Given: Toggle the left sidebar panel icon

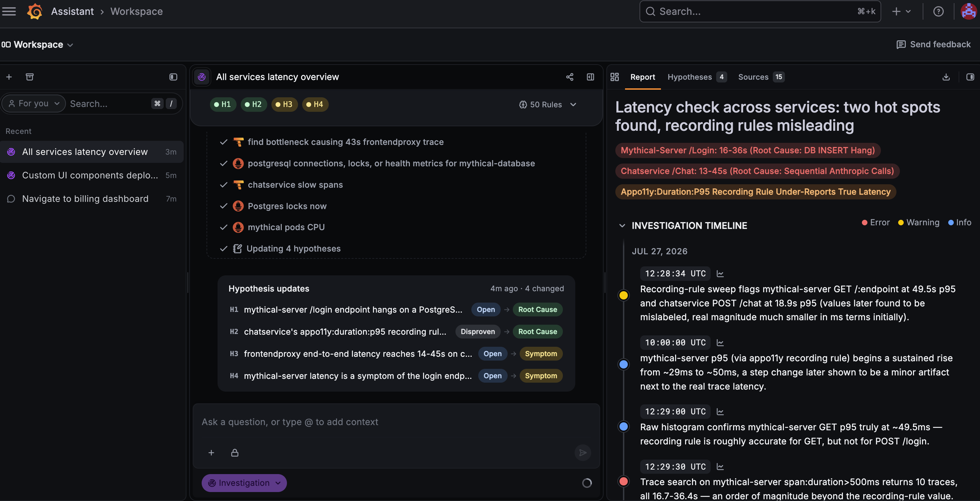Looking at the screenshot, I should pos(173,77).
